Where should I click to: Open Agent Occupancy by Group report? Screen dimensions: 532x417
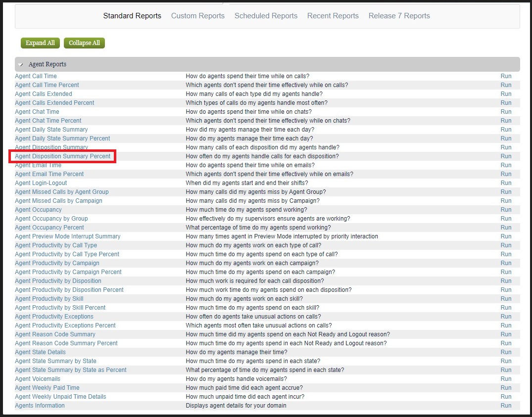pyautogui.click(x=51, y=218)
